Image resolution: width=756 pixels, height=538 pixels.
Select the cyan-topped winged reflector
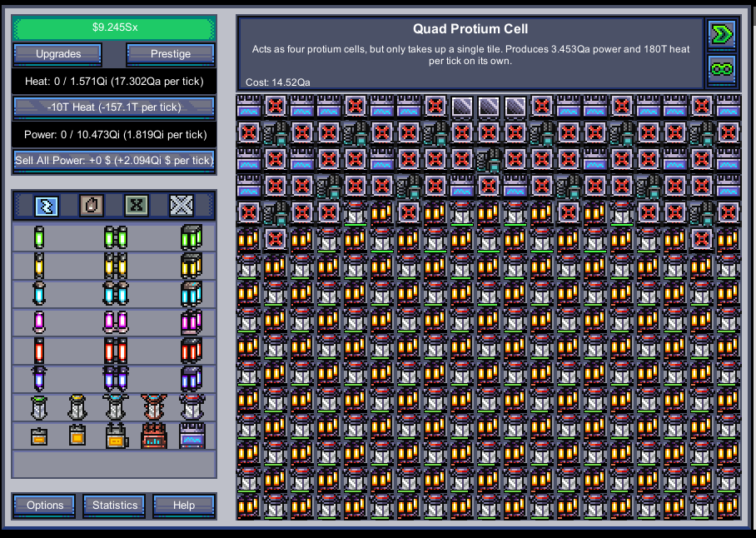click(x=116, y=407)
